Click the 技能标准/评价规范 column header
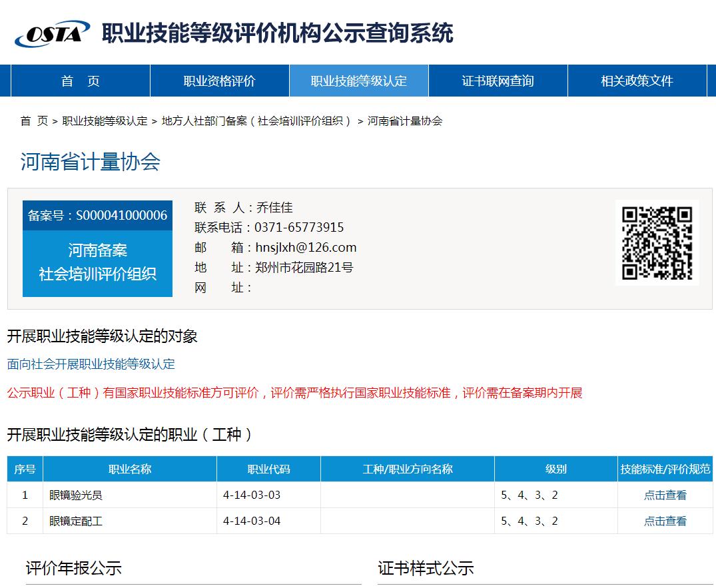This screenshot has height=588, width=716. click(665, 469)
